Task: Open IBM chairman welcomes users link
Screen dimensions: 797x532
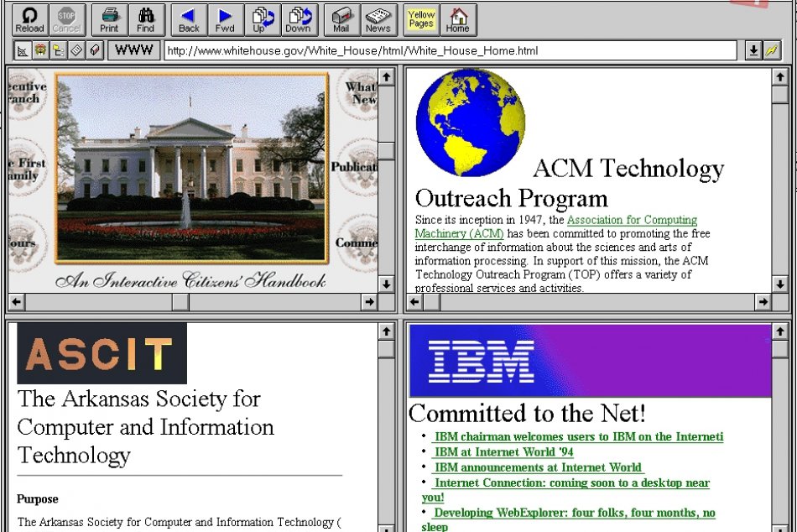Action: [578, 437]
